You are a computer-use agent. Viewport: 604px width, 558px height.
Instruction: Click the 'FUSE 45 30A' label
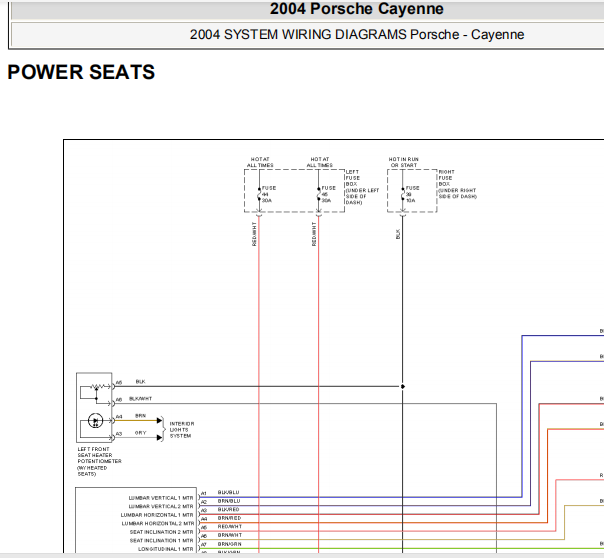tap(329, 194)
